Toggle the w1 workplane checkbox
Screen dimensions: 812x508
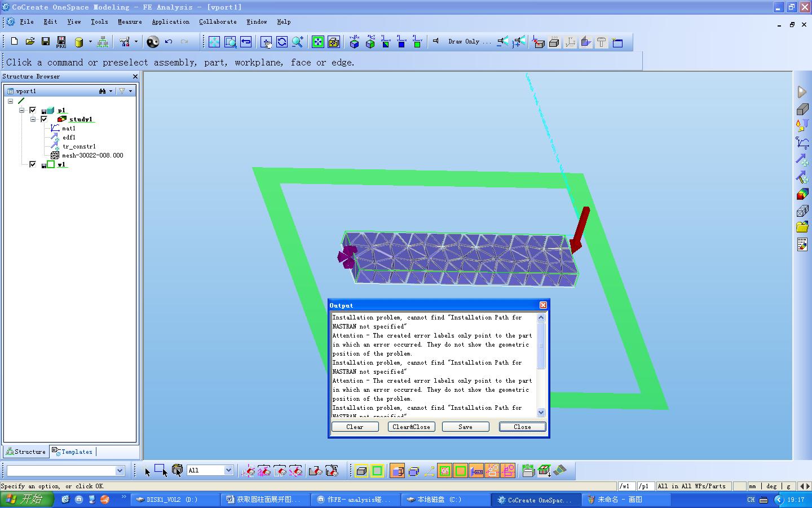pos(33,164)
